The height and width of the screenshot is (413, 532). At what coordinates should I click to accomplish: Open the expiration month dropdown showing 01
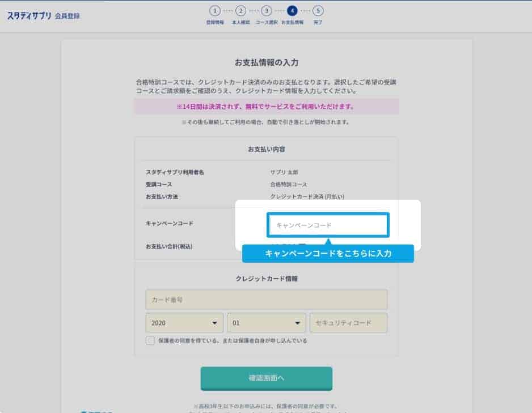[x=266, y=323]
